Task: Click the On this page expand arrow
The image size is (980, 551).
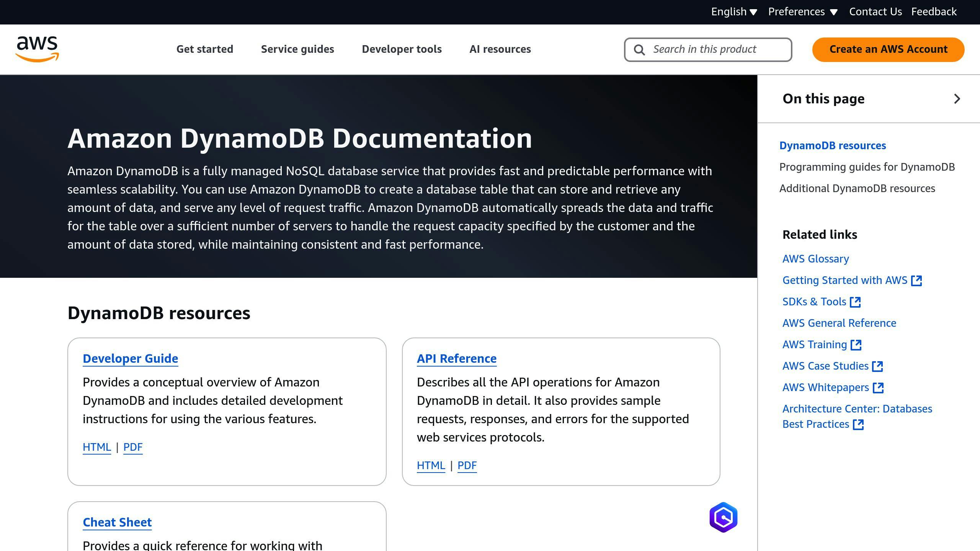Action: click(x=956, y=99)
